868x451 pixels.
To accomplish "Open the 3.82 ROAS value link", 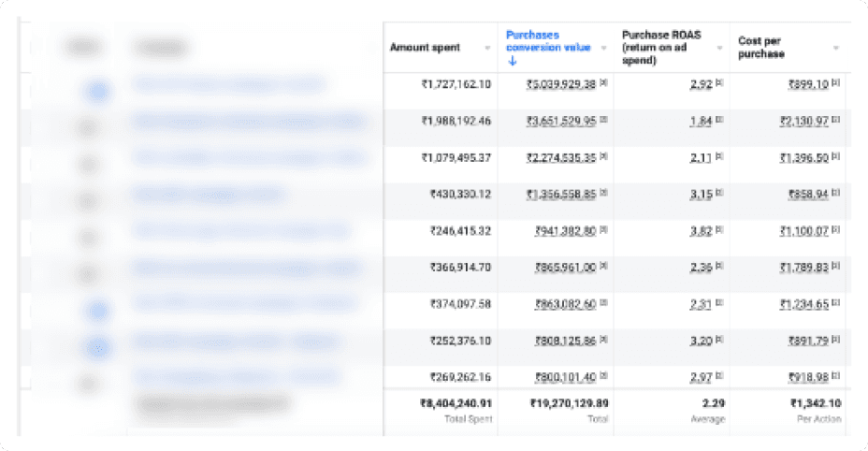I will coord(701,231).
